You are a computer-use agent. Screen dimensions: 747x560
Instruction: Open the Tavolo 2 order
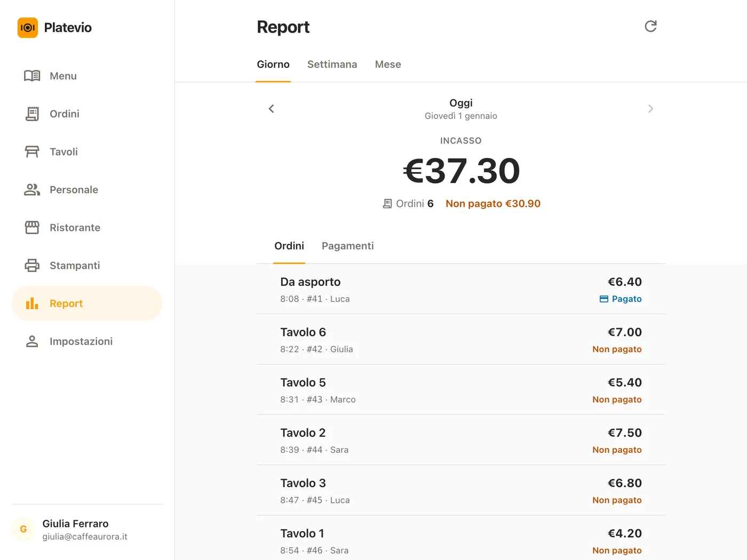[461, 440]
